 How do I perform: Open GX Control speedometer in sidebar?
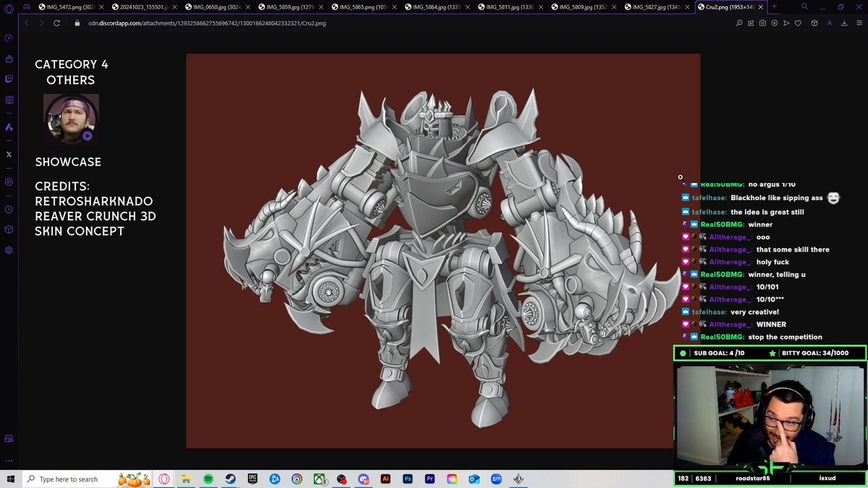click(9, 38)
